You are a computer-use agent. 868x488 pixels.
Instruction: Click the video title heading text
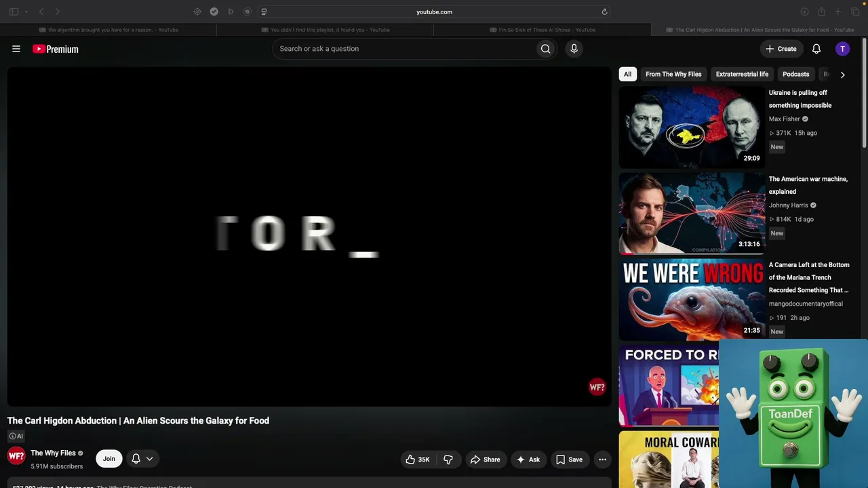pyautogui.click(x=138, y=421)
